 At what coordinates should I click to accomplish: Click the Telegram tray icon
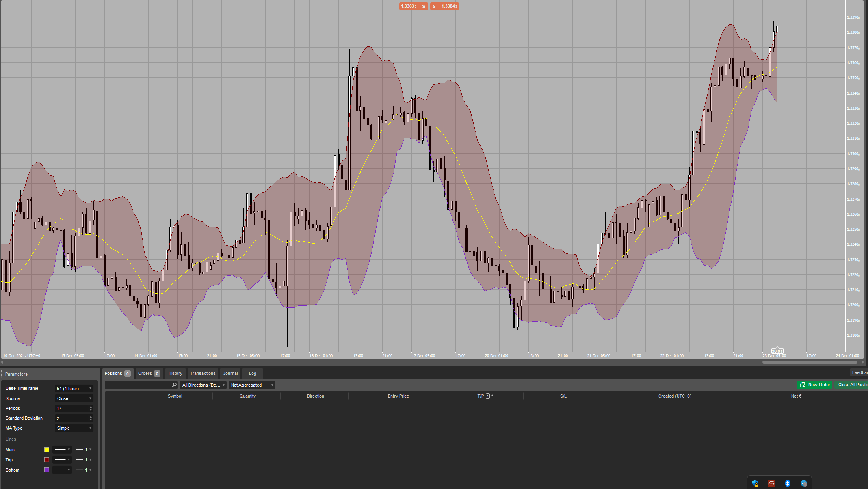804,483
